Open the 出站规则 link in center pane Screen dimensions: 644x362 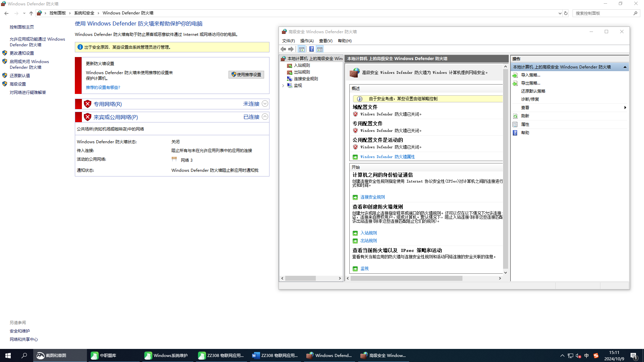pyautogui.click(x=368, y=241)
